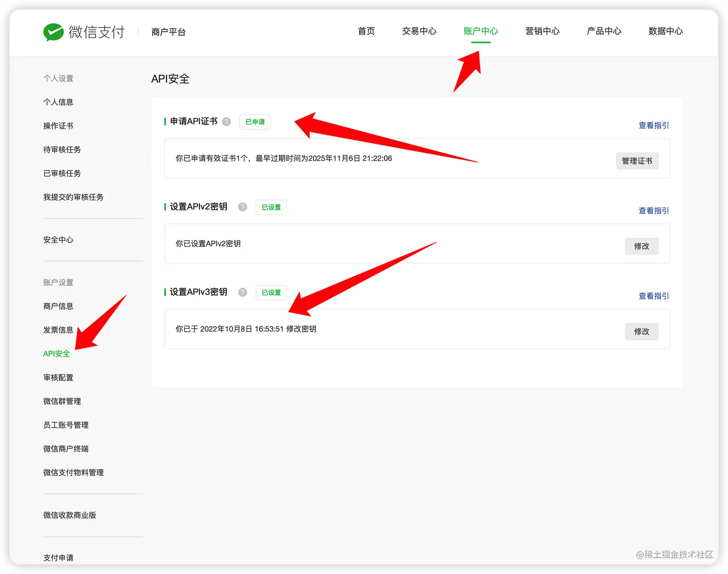Go to 首页 tab

(x=366, y=31)
